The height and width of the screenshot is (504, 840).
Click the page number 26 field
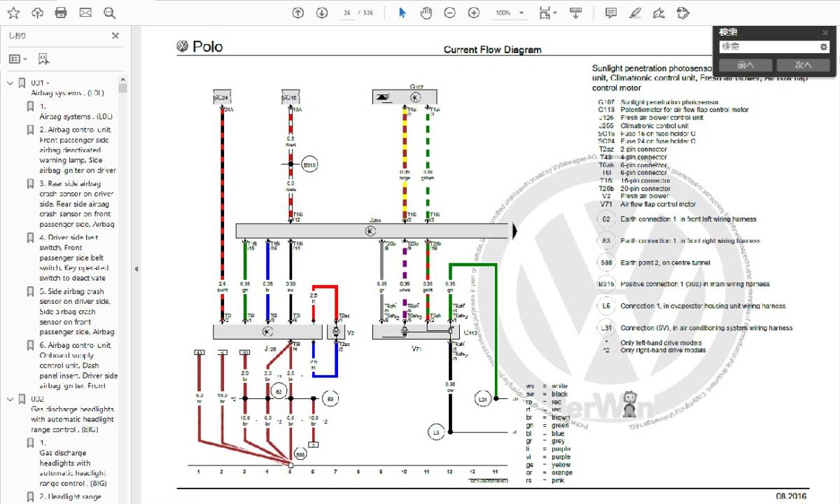(346, 13)
